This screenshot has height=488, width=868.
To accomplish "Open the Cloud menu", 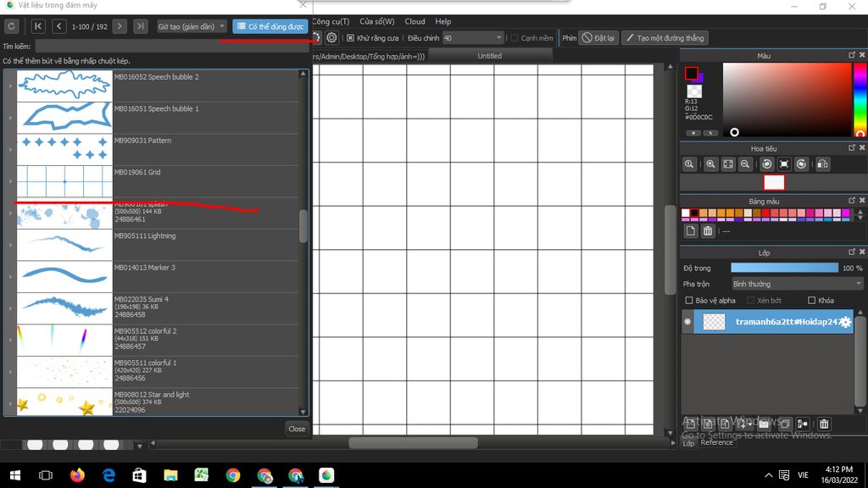I will (415, 21).
